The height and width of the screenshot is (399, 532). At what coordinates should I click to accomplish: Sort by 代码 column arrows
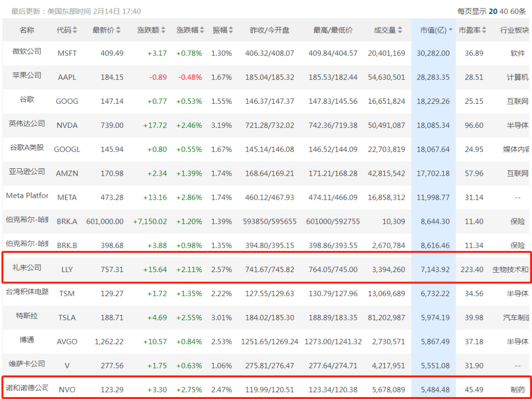[x=75, y=30]
